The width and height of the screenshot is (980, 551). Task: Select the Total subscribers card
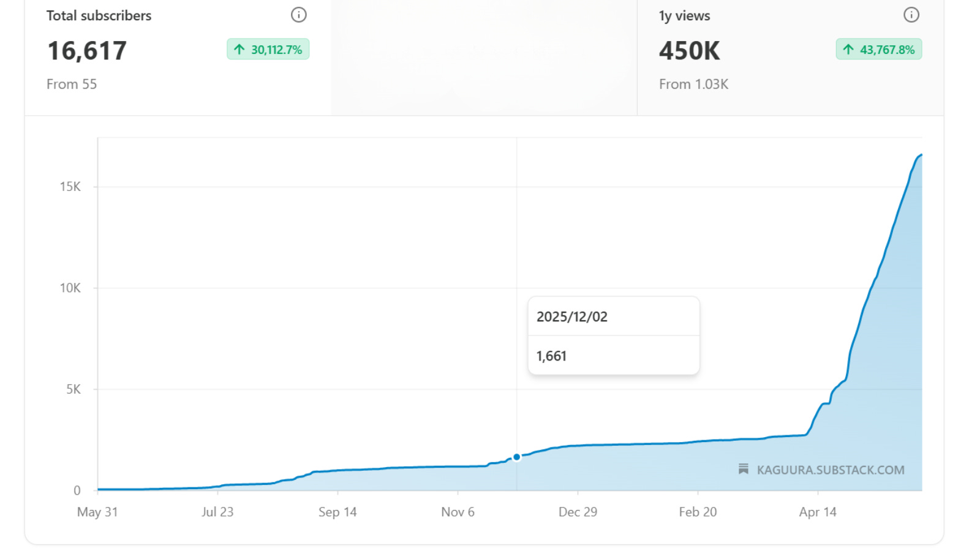point(178,58)
